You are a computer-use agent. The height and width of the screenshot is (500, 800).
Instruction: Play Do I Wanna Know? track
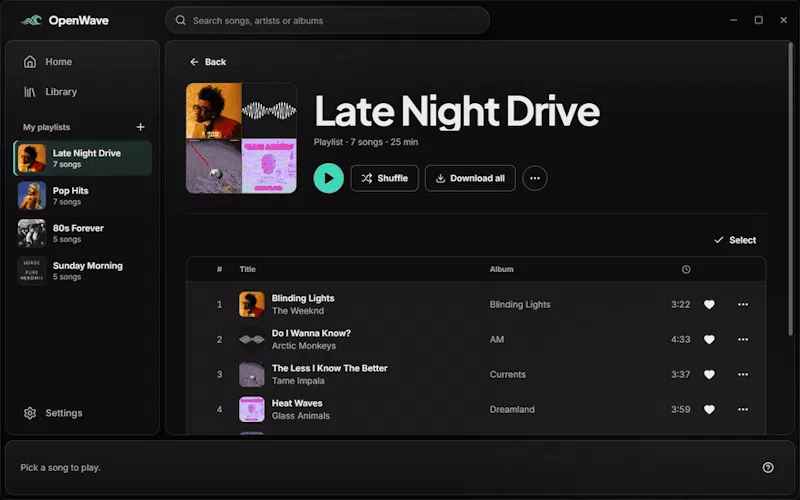pyautogui.click(x=476, y=339)
